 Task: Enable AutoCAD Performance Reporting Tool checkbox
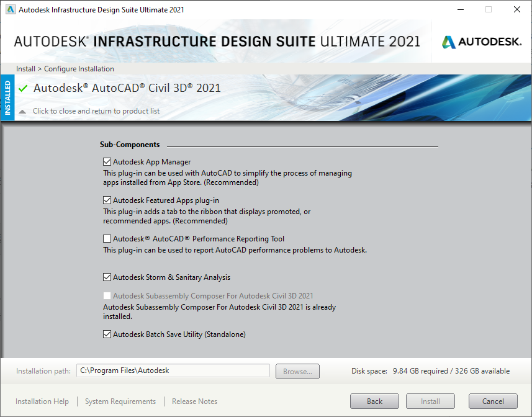tap(107, 239)
